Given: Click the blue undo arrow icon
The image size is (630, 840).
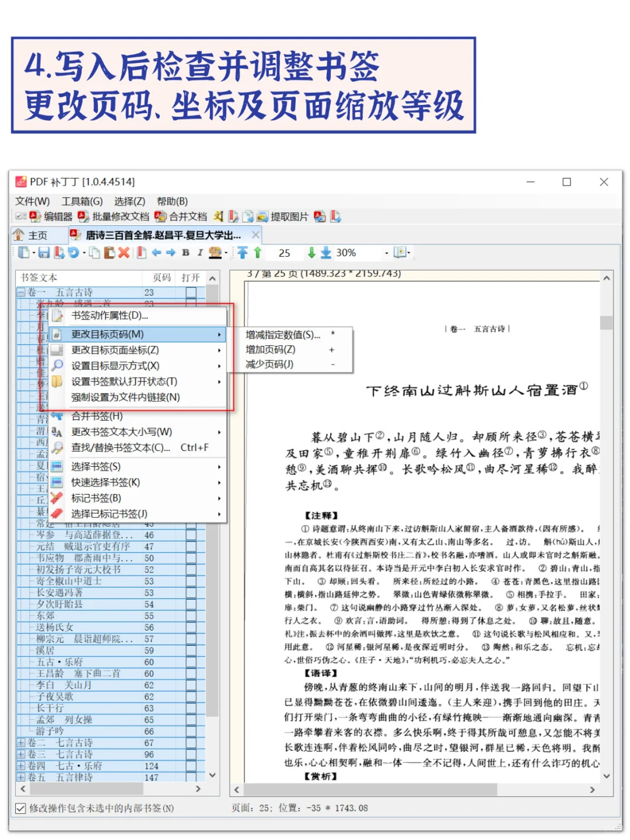Looking at the screenshot, I should coord(73,253).
